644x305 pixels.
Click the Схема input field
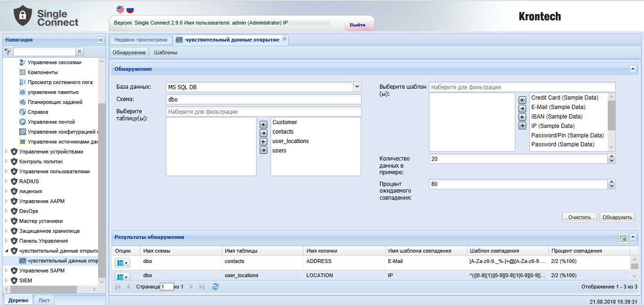click(x=264, y=99)
